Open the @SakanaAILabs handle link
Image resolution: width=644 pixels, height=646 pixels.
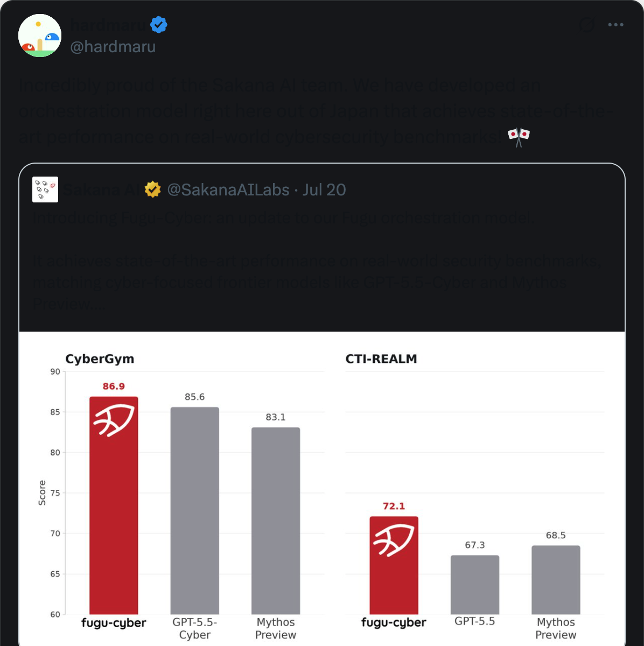click(x=228, y=189)
